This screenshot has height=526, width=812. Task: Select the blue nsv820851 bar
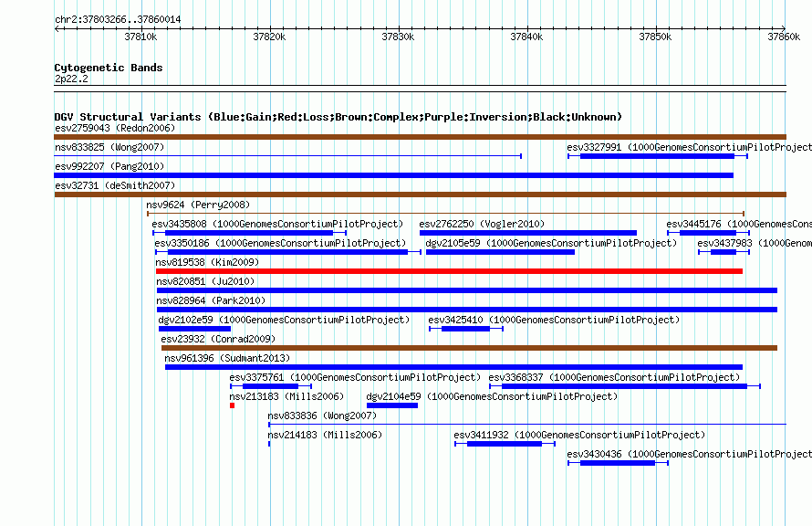click(466, 290)
